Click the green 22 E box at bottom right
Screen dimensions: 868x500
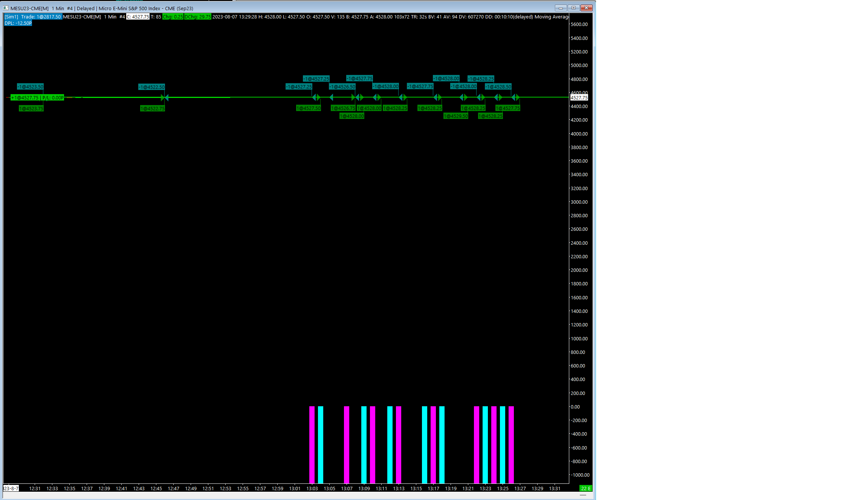point(585,488)
